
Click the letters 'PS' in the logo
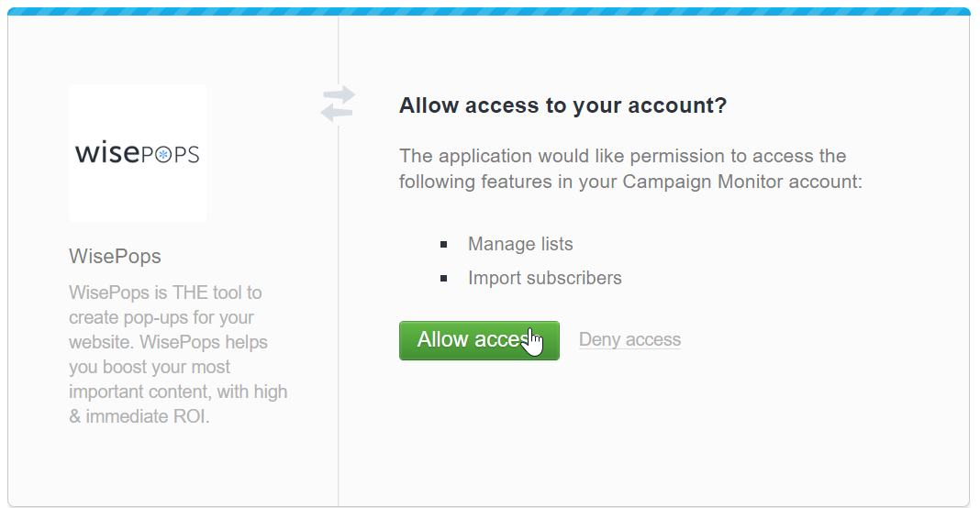(x=186, y=154)
